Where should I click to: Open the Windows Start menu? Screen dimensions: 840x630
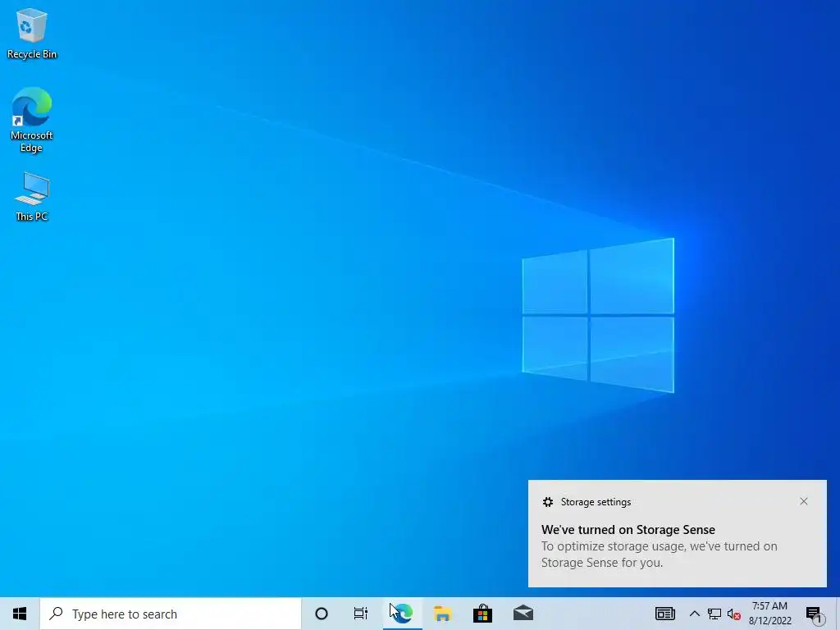[x=20, y=614]
